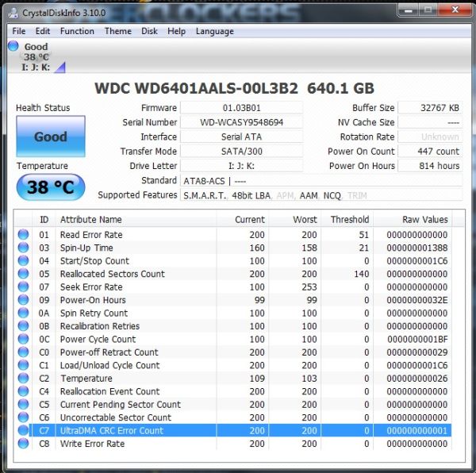Viewport: 476px width, 473px height.
Task: Open the Function menu
Action: [77, 31]
